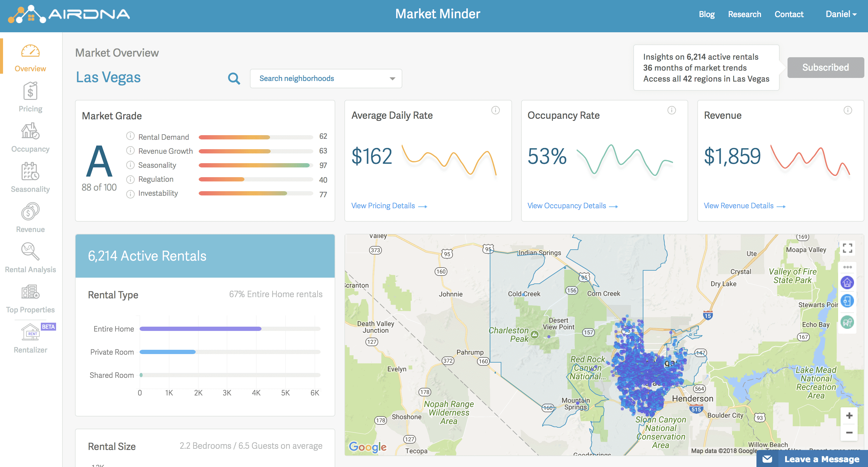This screenshot has width=868, height=467.
Task: Expand the Daniel user menu
Action: (841, 14)
